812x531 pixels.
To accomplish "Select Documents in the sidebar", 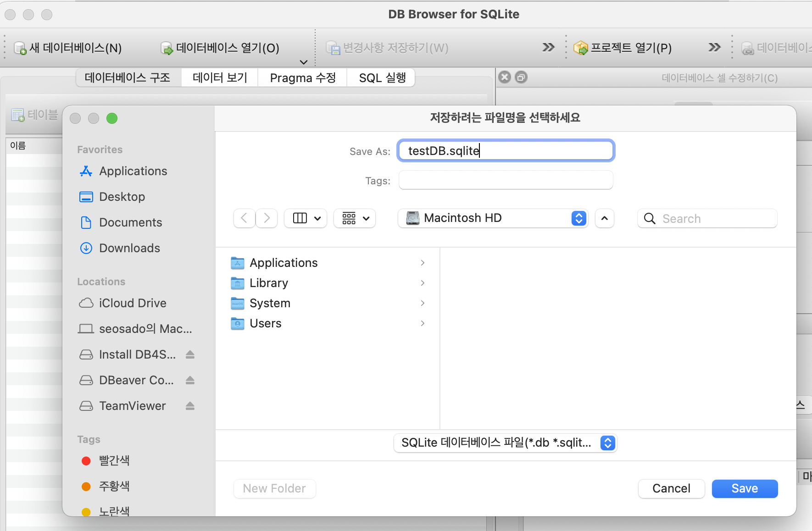I will (x=131, y=222).
